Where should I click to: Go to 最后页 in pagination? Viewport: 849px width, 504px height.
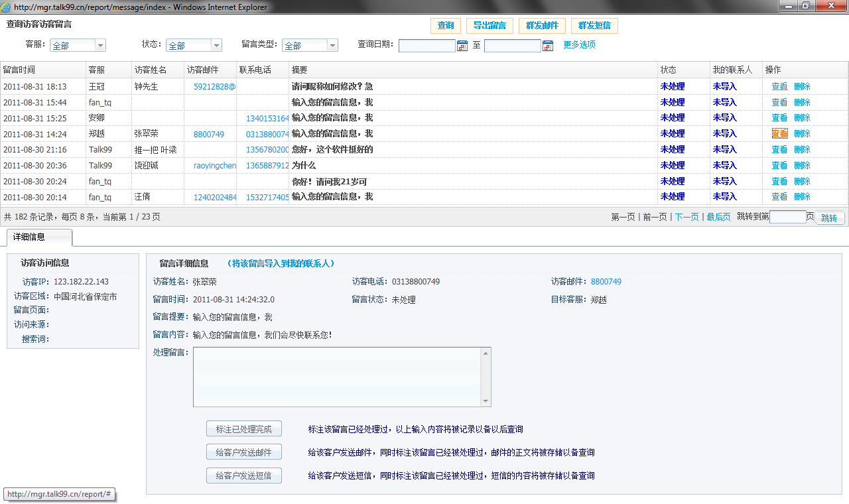pos(718,217)
